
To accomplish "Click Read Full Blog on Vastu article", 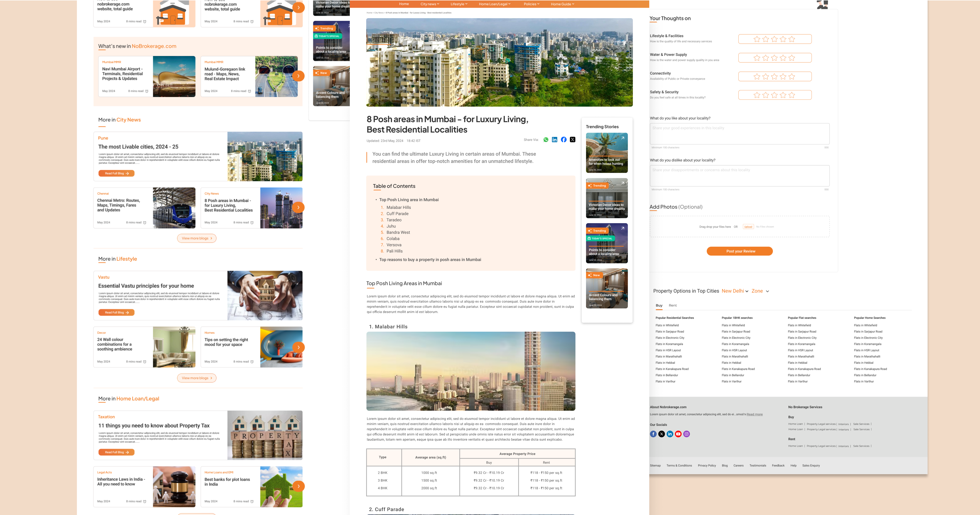I will pyautogui.click(x=116, y=312).
